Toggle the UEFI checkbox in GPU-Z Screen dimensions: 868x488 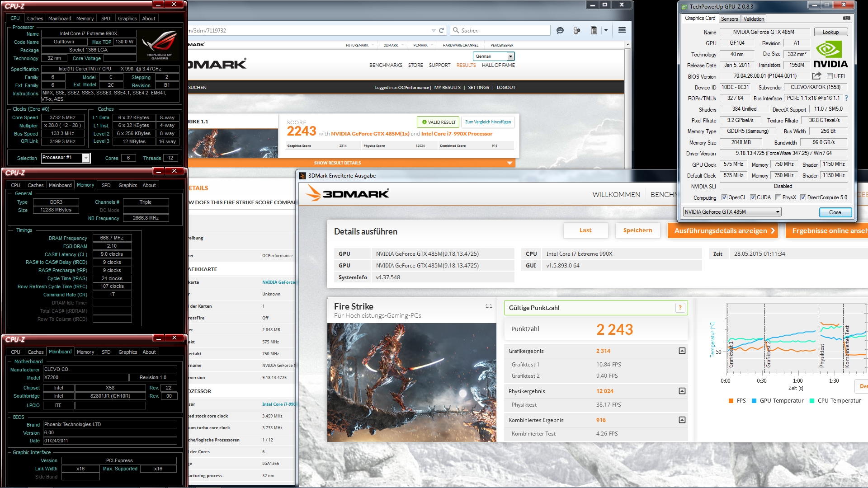point(830,76)
